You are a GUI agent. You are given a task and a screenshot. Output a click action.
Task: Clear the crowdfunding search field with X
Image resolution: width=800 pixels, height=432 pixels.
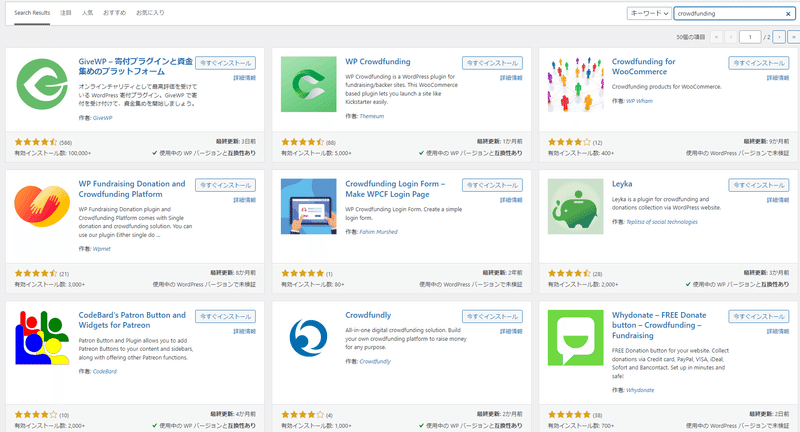pyautogui.click(x=788, y=14)
